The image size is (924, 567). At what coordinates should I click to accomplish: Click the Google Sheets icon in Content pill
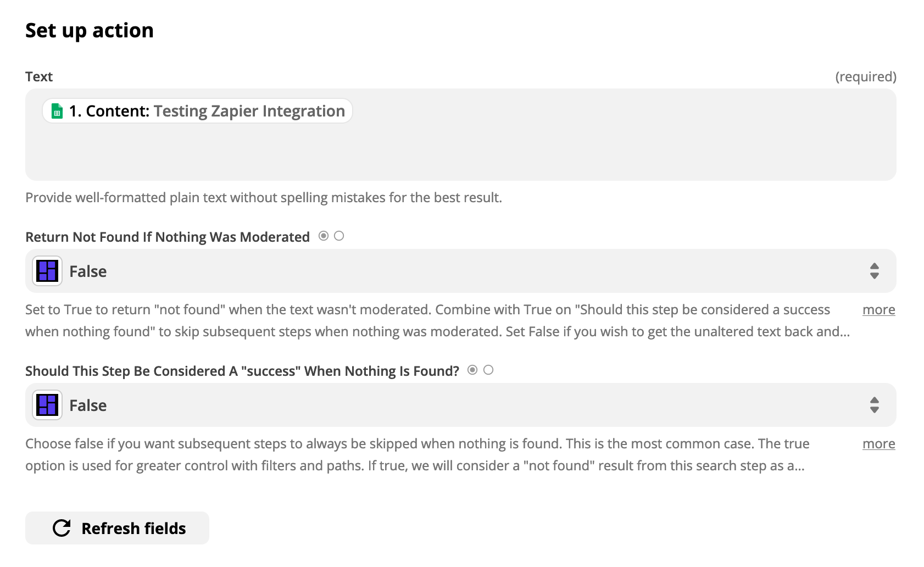click(x=57, y=111)
